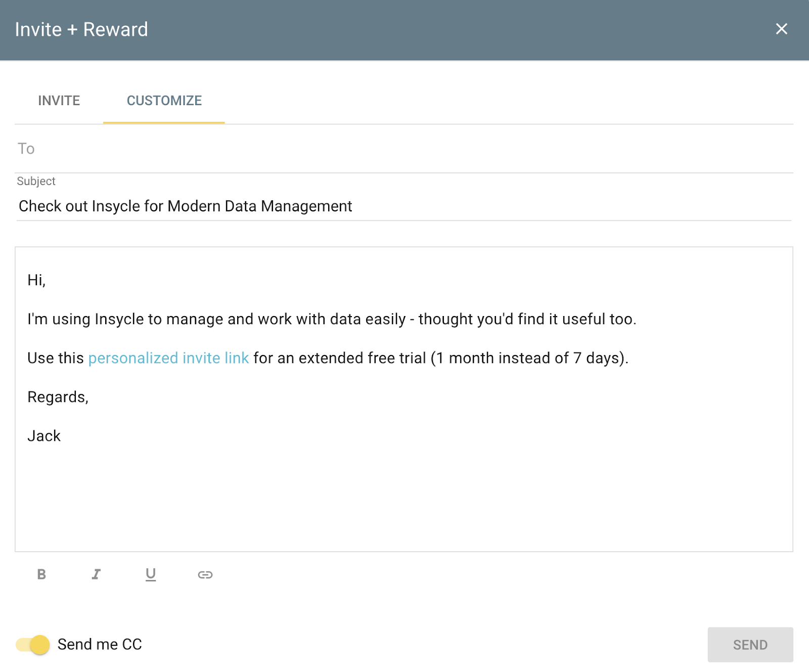Select the CUSTOMIZE tab
The width and height of the screenshot is (809, 672).
coord(164,101)
